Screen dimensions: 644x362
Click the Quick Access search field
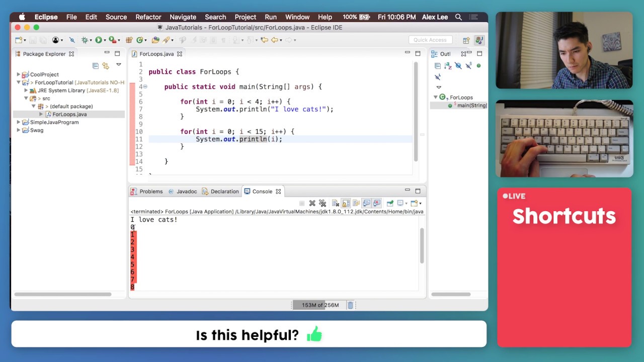pos(430,40)
